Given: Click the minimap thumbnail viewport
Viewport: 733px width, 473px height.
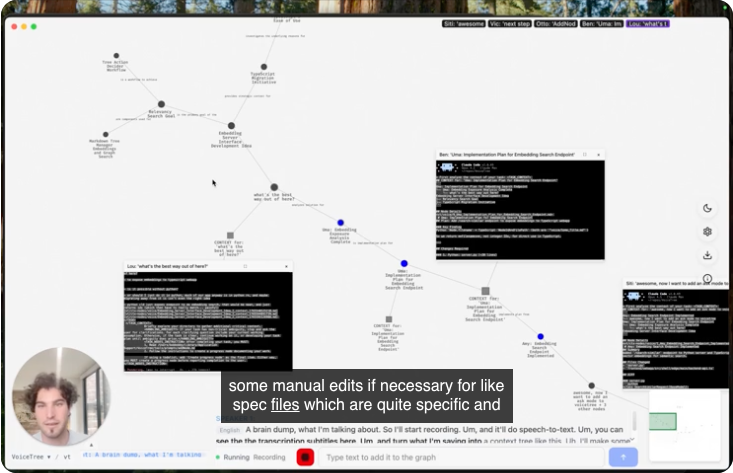Looking at the screenshot, I should click(663, 422).
